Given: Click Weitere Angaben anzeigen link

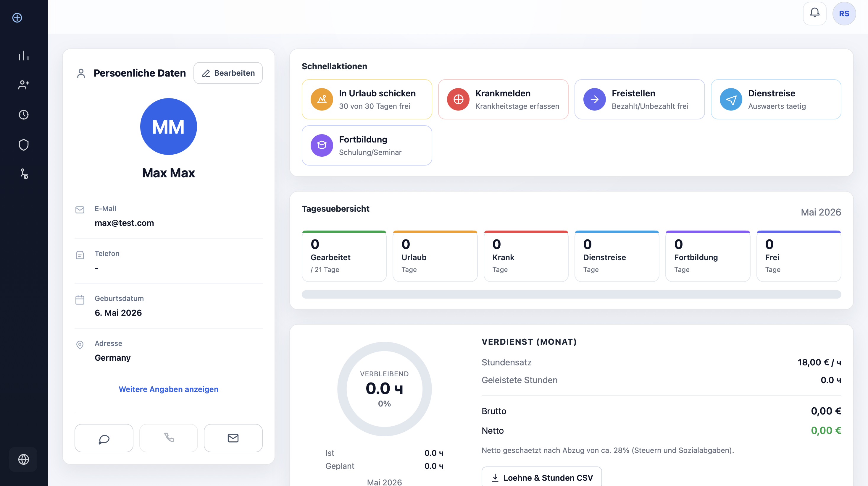Looking at the screenshot, I should (x=168, y=389).
